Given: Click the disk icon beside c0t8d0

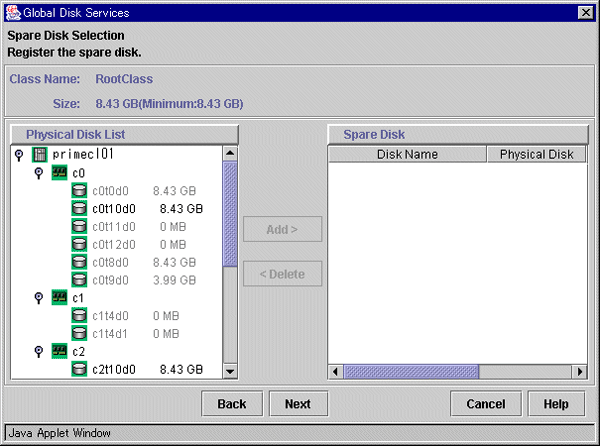Looking at the screenshot, I should pyautogui.click(x=79, y=262).
